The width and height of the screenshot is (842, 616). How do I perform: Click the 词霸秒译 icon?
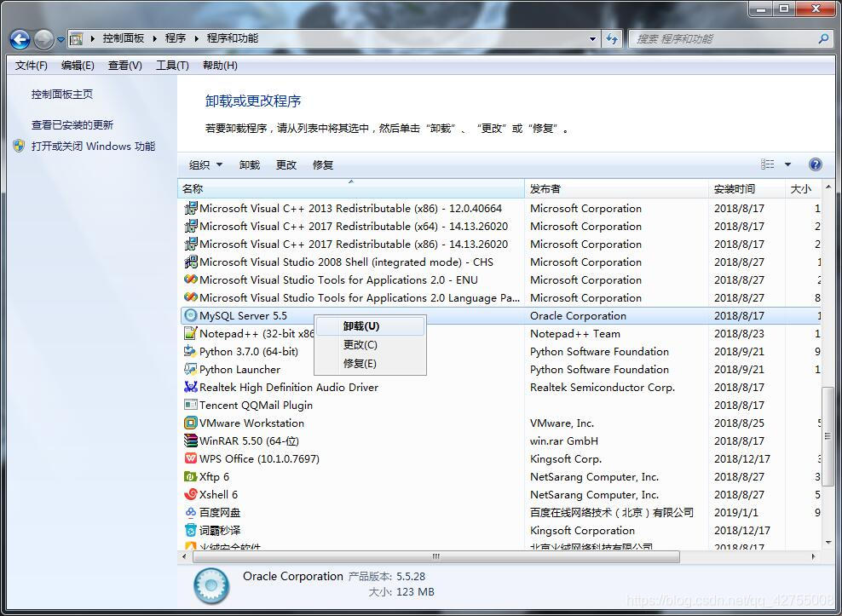[190, 531]
